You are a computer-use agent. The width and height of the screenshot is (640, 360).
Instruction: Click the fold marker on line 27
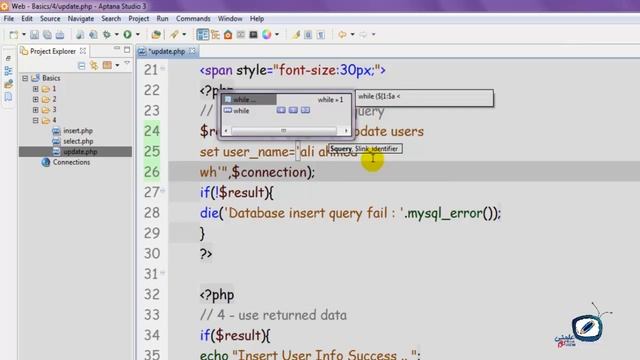click(x=163, y=191)
